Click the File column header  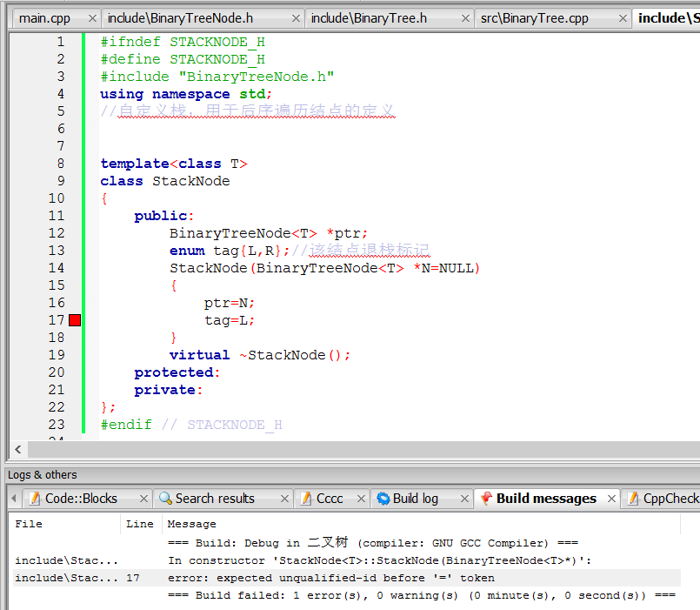pyautogui.click(x=64, y=524)
